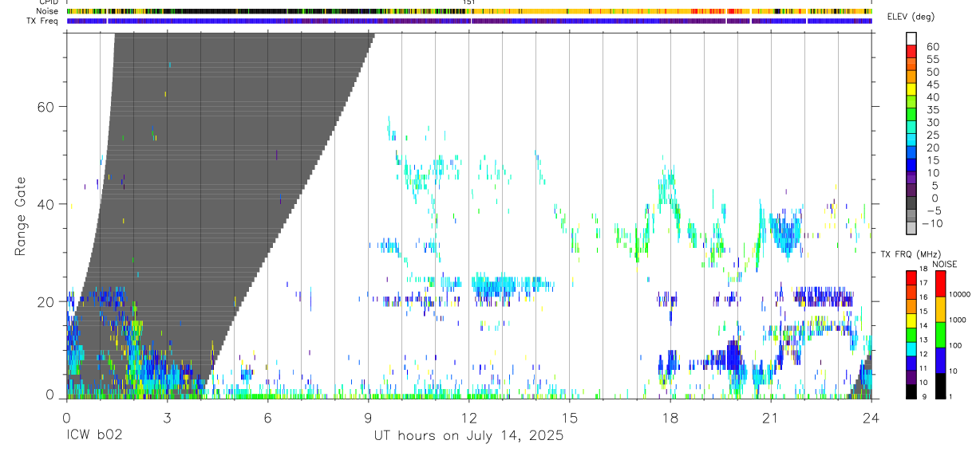The height and width of the screenshot is (452, 980).
Task: Click the 30 label in ELEV legend
Action: [x=931, y=123]
